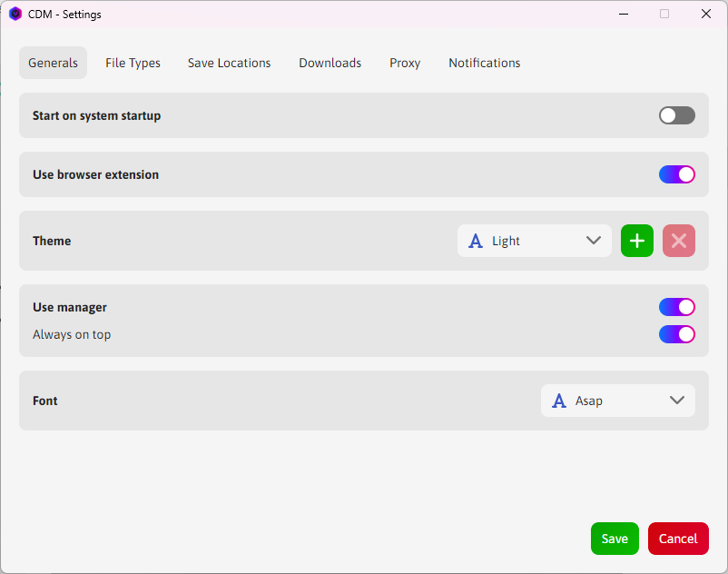
Task: Switch to the File Types tab
Action: coord(133,63)
